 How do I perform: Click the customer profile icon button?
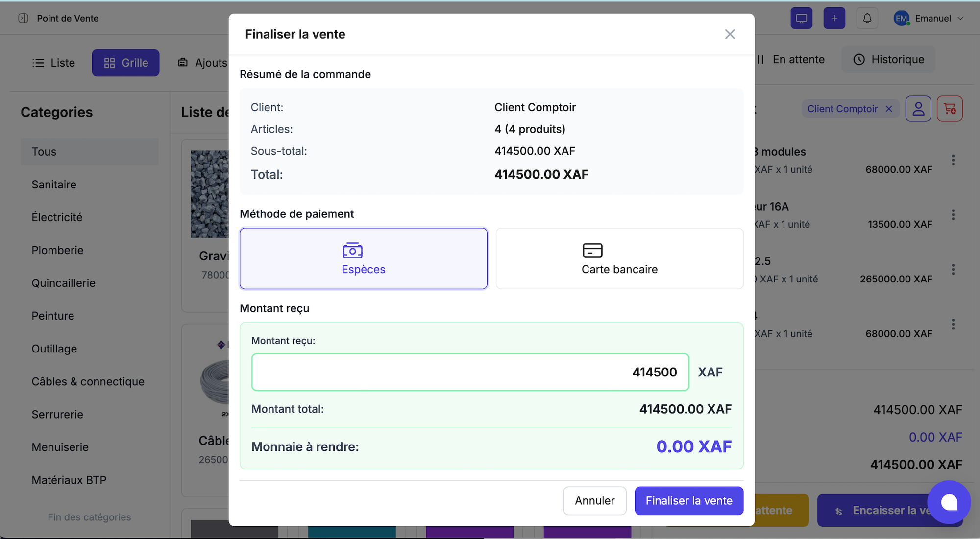click(x=918, y=109)
